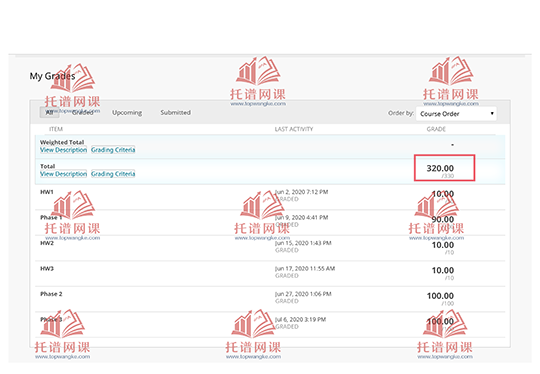
Task: Open View Description for Weighted Total
Action: pyautogui.click(x=63, y=150)
